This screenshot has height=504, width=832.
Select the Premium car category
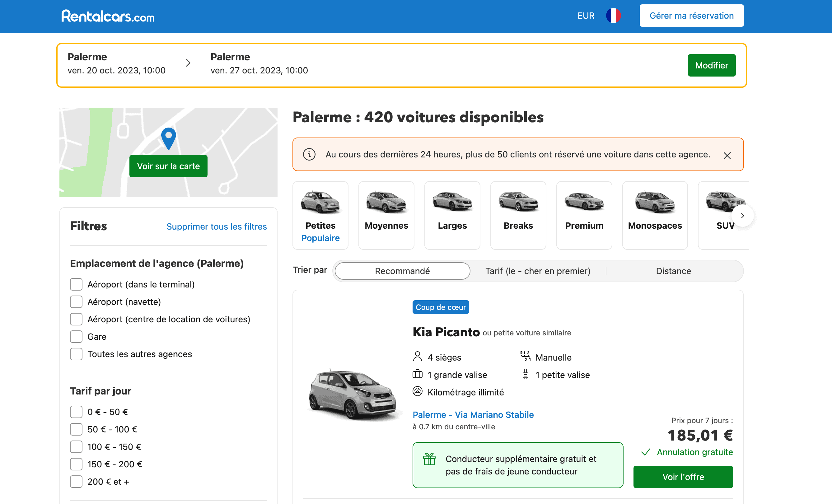[584, 215]
